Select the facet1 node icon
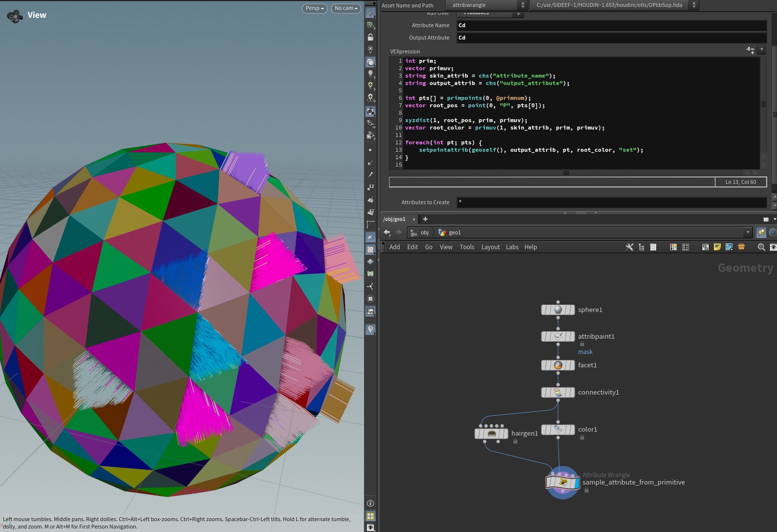777x532 pixels. pos(558,365)
